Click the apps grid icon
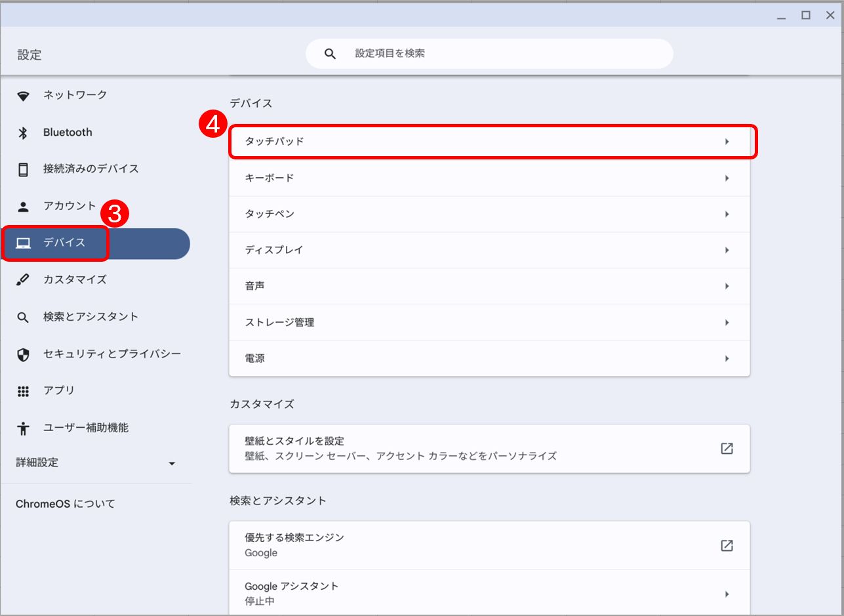This screenshot has height=616, width=844. pyautogui.click(x=24, y=391)
